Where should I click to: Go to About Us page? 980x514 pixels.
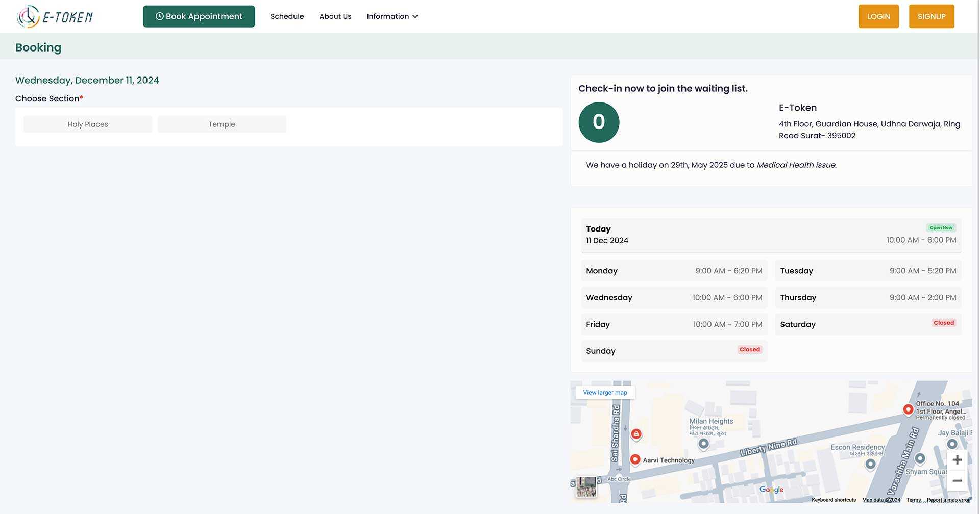335,16
